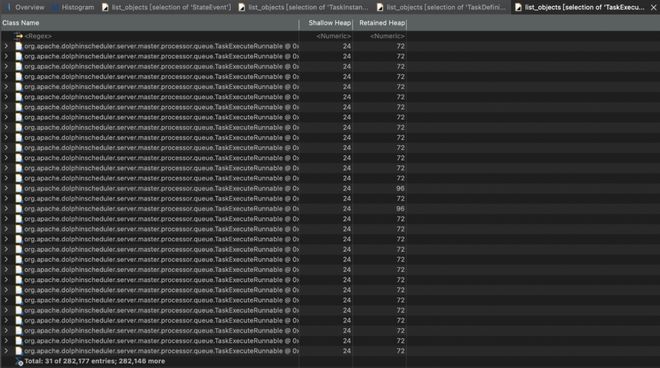Click document icon on TaskInstan list_objects tab
Image resolution: width=660 pixels, height=368 pixels.
pyautogui.click(x=242, y=7)
